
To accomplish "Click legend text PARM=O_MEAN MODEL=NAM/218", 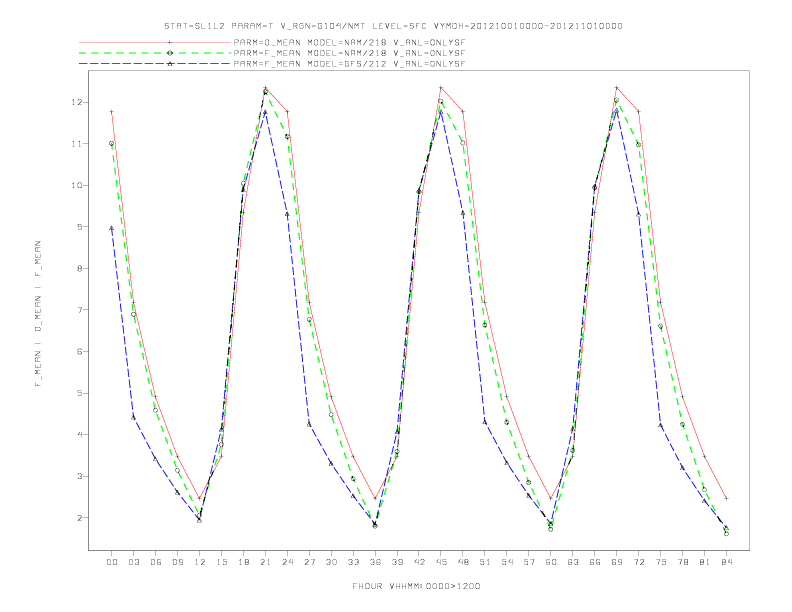I will (310, 43).
